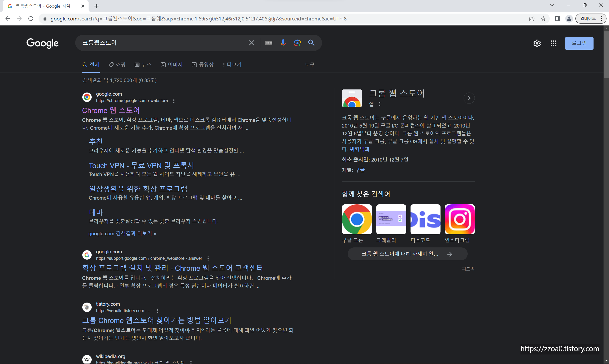The height and width of the screenshot is (364, 609).
Task: Select the 전체 results tab
Action: 91,65
